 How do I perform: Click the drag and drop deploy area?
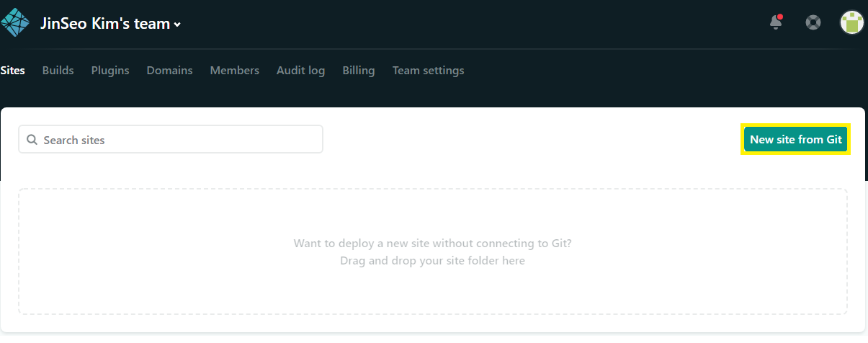click(433, 251)
